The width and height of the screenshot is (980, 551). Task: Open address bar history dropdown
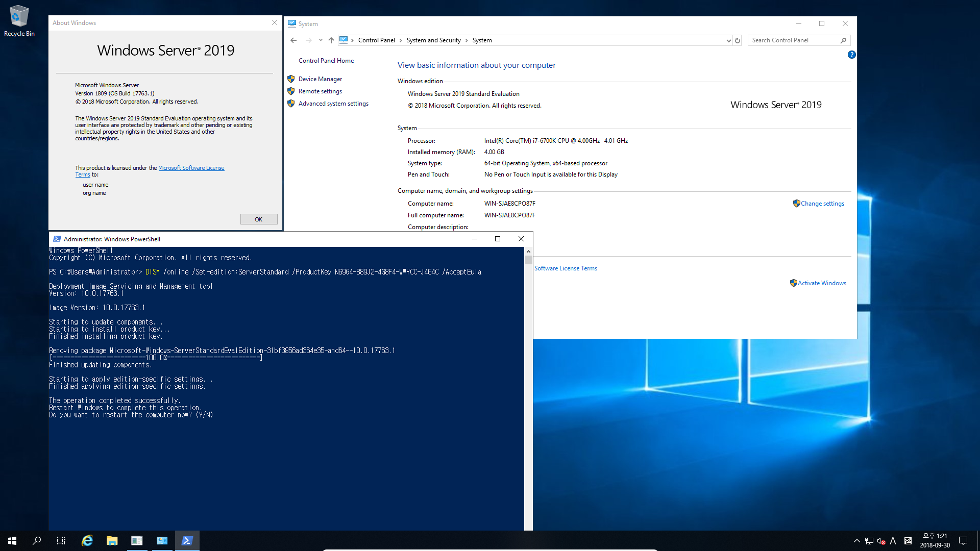coord(728,40)
